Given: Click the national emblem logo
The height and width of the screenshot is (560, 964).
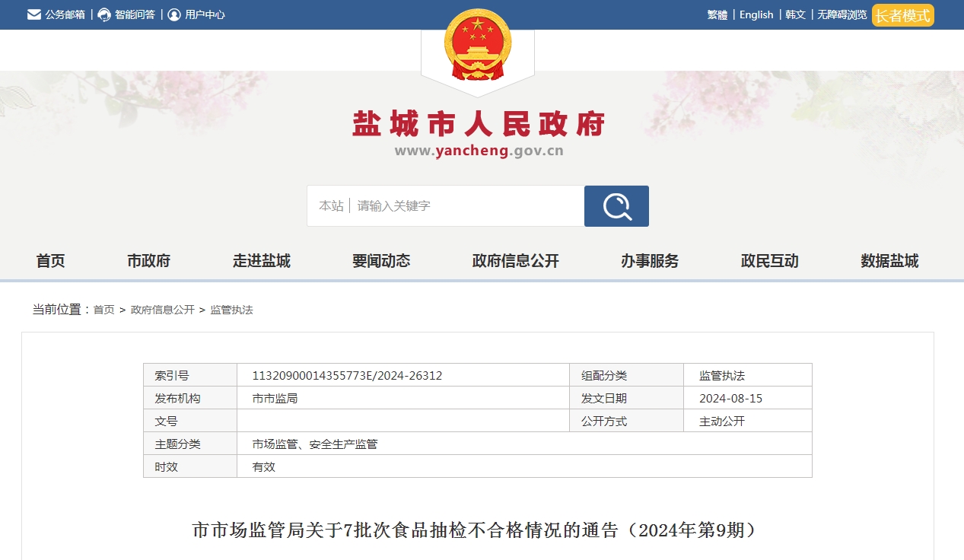Looking at the screenshot, I should click(x=478, y=44).
